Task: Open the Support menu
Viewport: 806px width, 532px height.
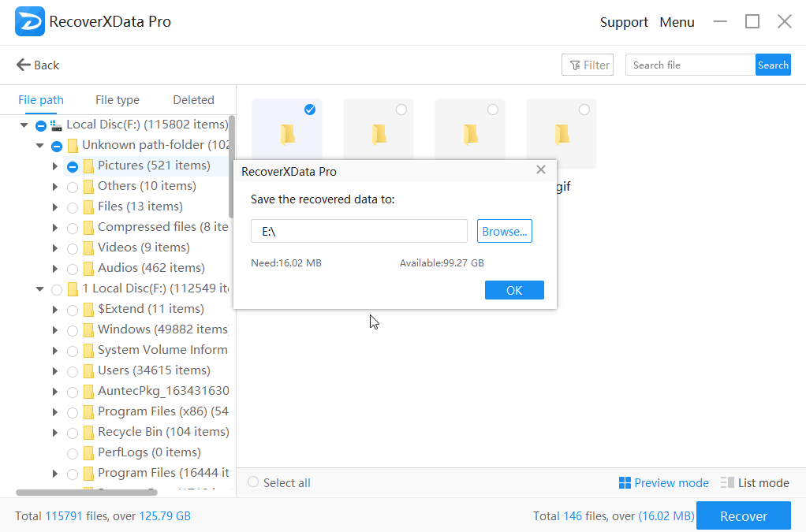Action: click(624, 22)
